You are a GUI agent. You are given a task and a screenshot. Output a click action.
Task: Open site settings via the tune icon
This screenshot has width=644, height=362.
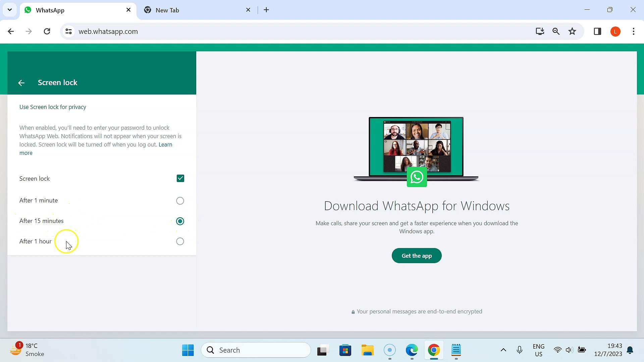click(68, 31)
